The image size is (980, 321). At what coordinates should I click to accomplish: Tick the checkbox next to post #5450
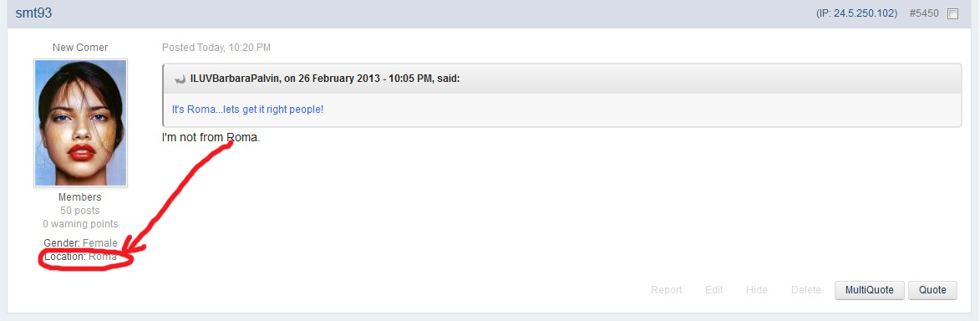(952, 13)
